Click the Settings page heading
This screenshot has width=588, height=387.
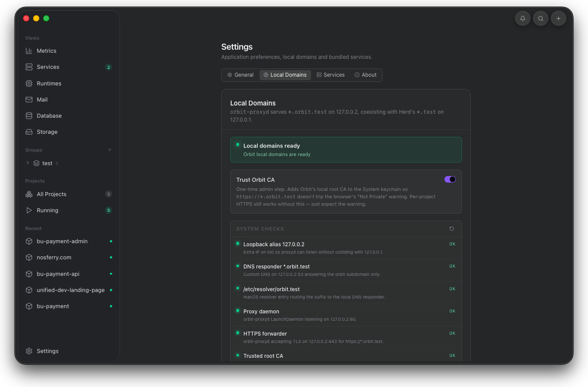(x=237, y=47)
